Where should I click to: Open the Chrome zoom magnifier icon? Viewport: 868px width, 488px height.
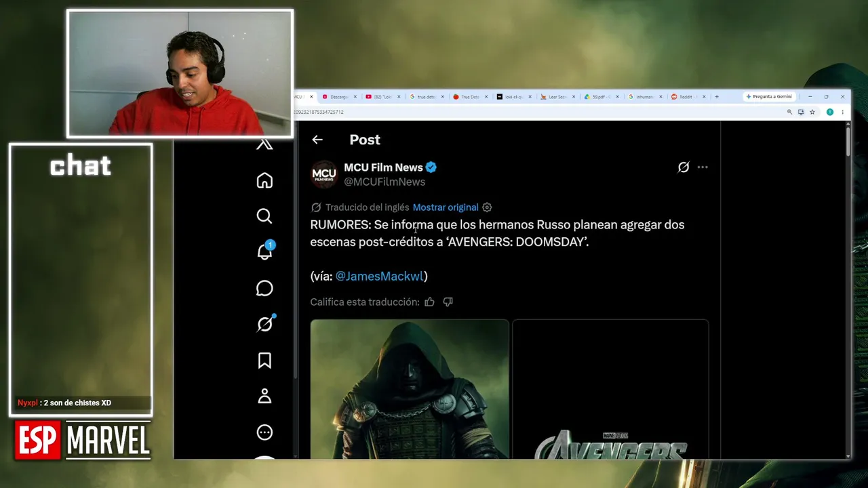(x=789, y=113)
